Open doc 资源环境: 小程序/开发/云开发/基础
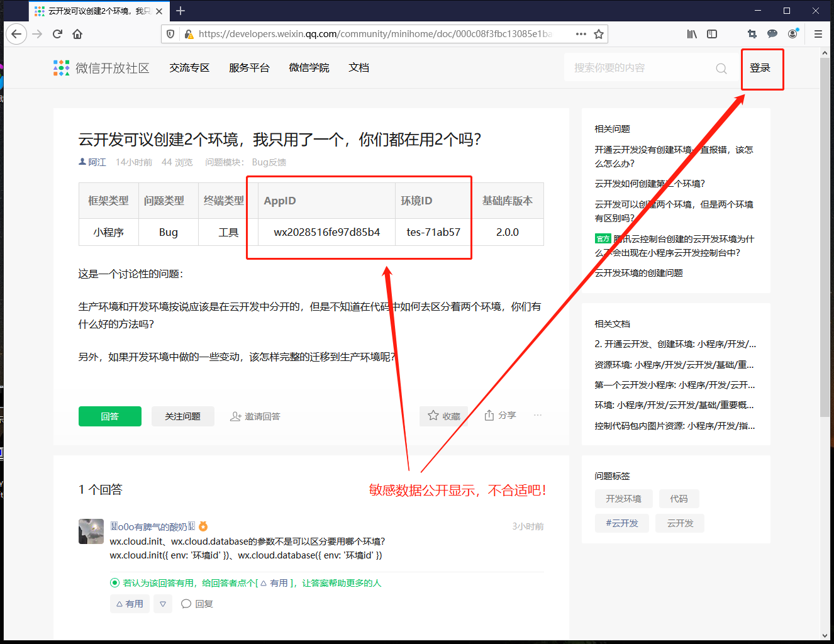 pos(674,365)
